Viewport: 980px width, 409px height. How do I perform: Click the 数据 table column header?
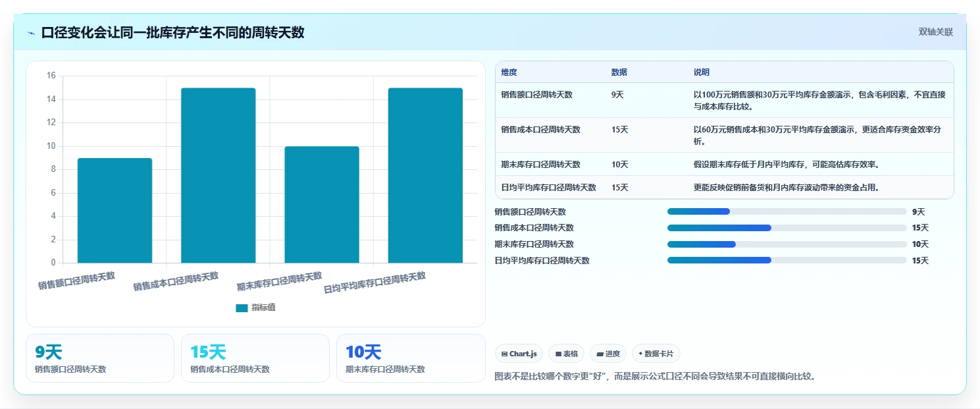619,72
